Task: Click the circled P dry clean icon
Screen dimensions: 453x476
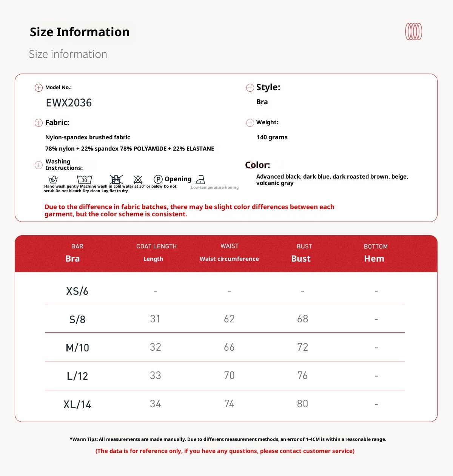Action: tap(158, 179)
